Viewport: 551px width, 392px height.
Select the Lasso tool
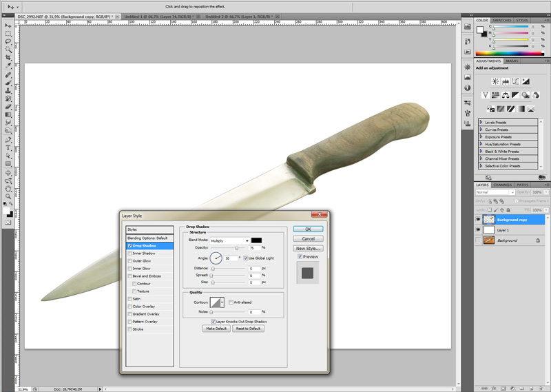click(8, 41)
